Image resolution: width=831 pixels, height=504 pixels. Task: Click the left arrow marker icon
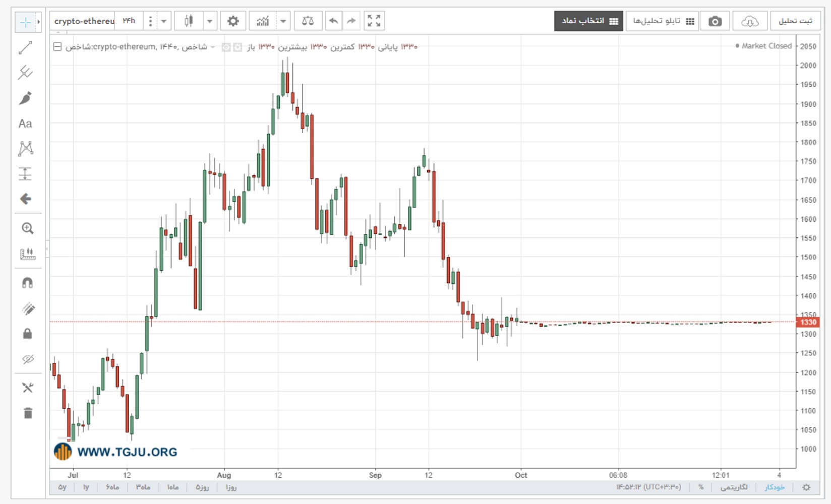pos(25,199)
